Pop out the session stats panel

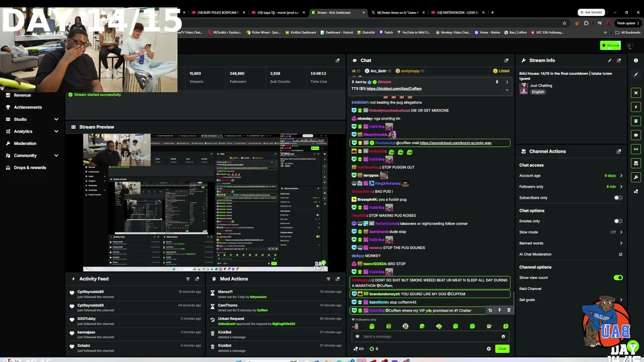[x=338, y=60]
